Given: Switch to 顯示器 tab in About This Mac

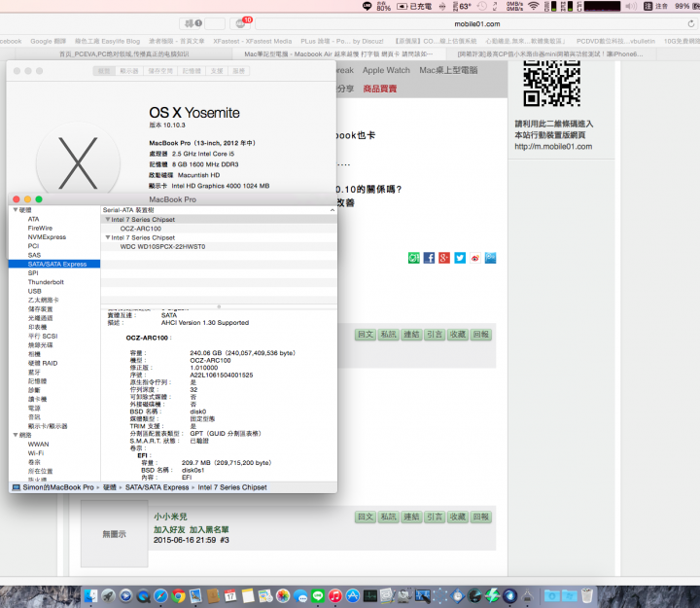Looking at the screenshot, I should (x=129, y=71).
